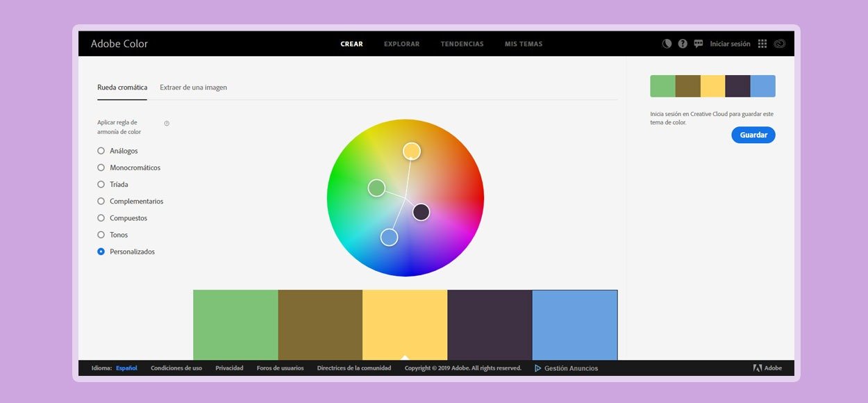Click the copyright 2019 Adobe text
Viewport: 868px width, 403px height.
(x=463, y=368)
